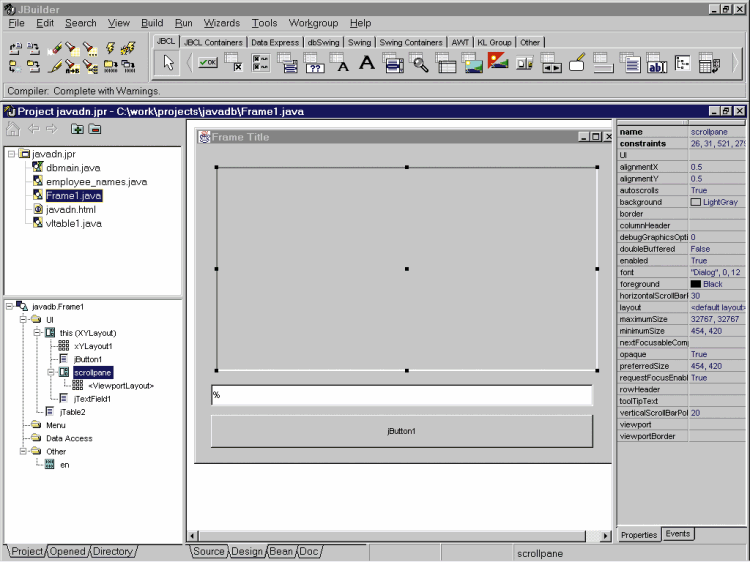Choose the large bold A label control

[366, 64]
